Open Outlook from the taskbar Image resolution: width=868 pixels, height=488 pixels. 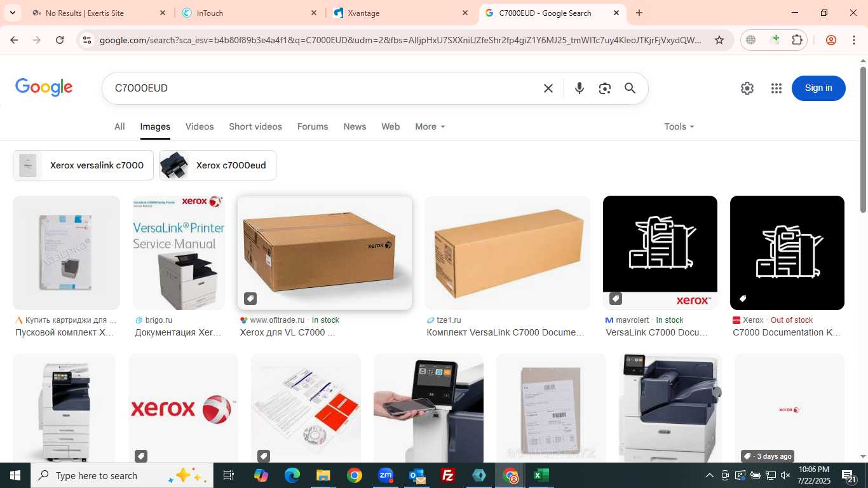point(417,475)
